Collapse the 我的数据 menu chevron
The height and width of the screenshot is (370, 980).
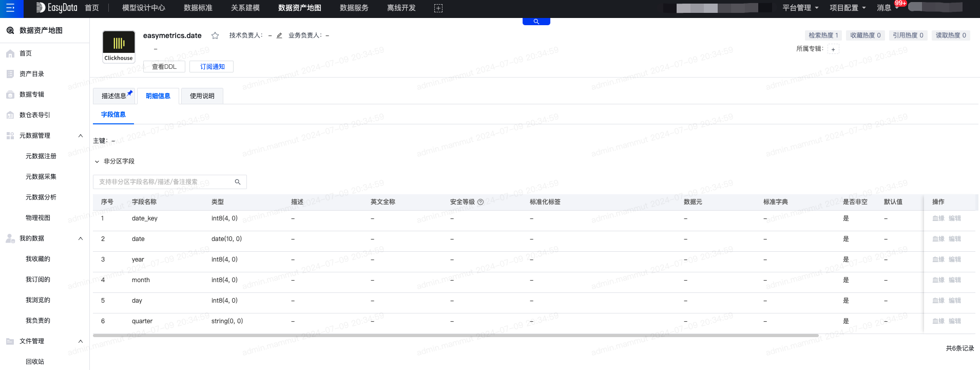coord(81,238)
